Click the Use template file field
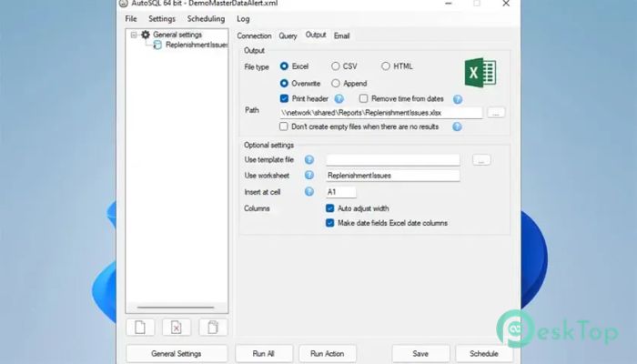The width and height of the screenshot is (637, 364). [x=393, y=159]
